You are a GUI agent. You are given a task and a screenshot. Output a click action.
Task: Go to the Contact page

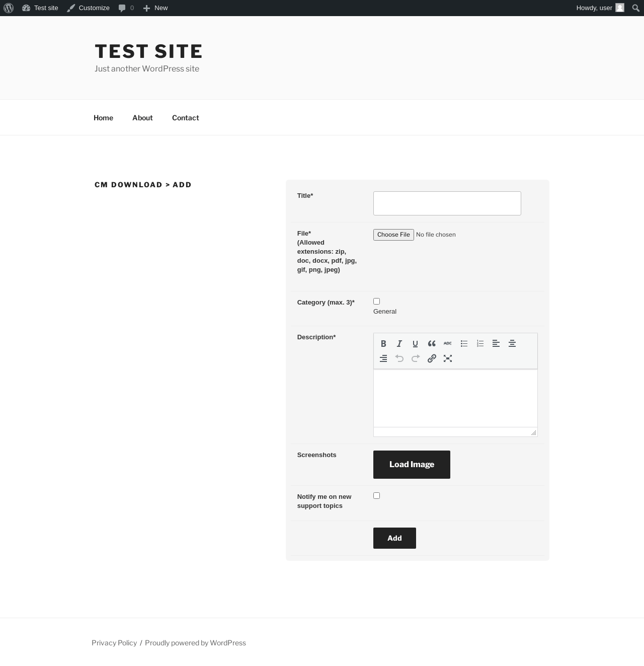tap(186, 117)
